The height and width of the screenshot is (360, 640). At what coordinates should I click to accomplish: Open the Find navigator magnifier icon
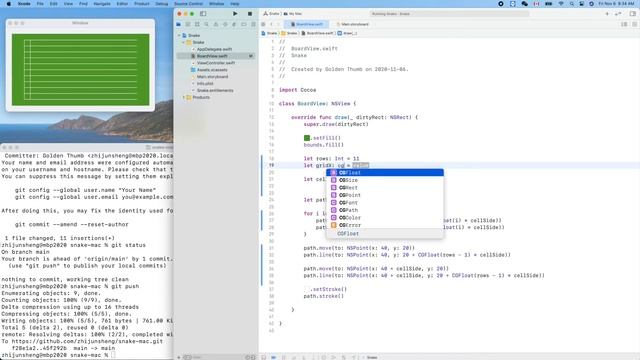click(x=207, y=24)
